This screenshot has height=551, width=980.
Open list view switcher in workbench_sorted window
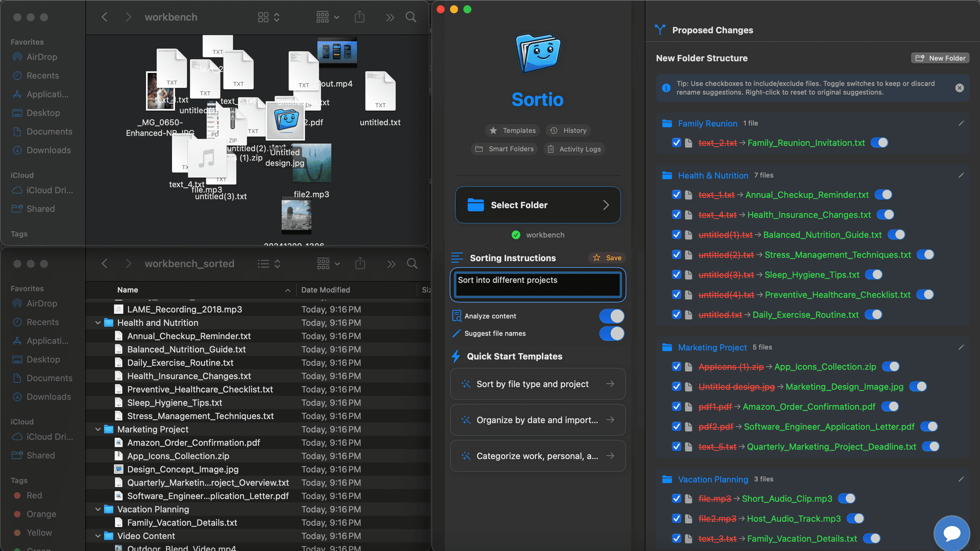pos(268,264)
